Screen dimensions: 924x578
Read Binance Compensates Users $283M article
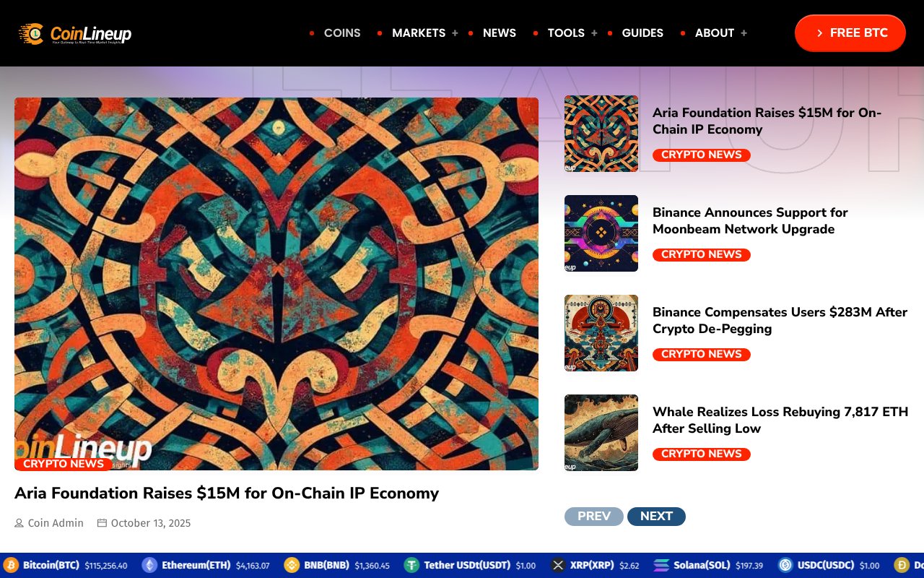[x=780, y=320]
